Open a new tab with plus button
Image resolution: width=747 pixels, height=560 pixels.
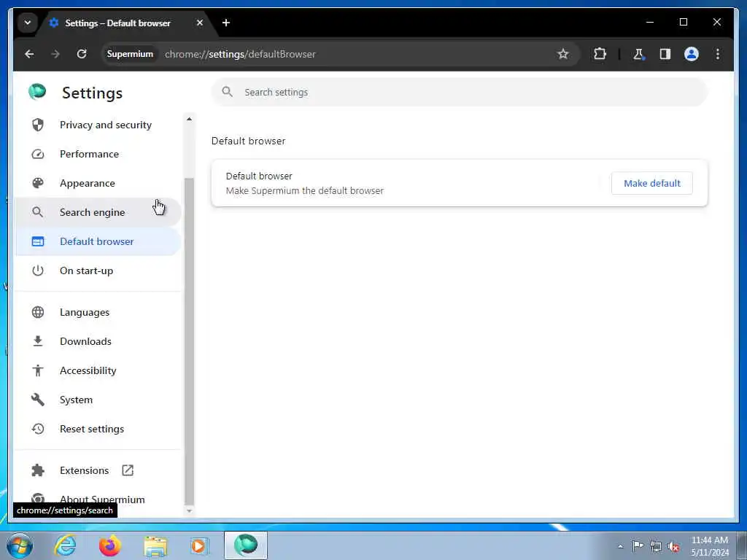point(226,23)
